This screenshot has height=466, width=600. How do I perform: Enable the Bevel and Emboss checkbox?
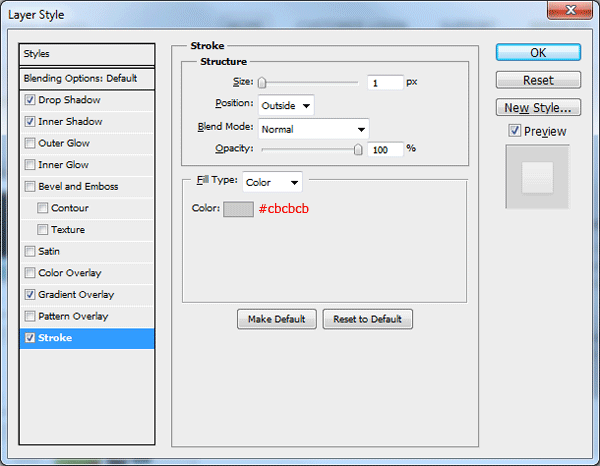(x=30, y=186)
